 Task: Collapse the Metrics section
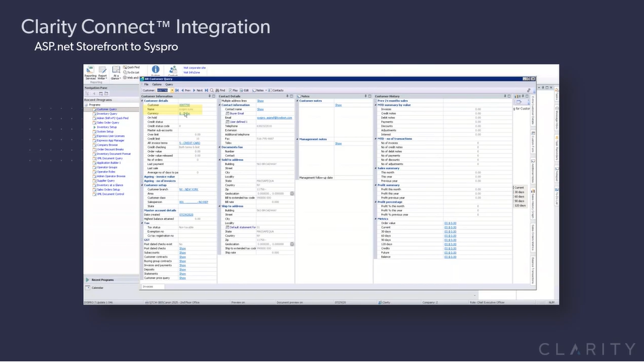coord(376,219)
